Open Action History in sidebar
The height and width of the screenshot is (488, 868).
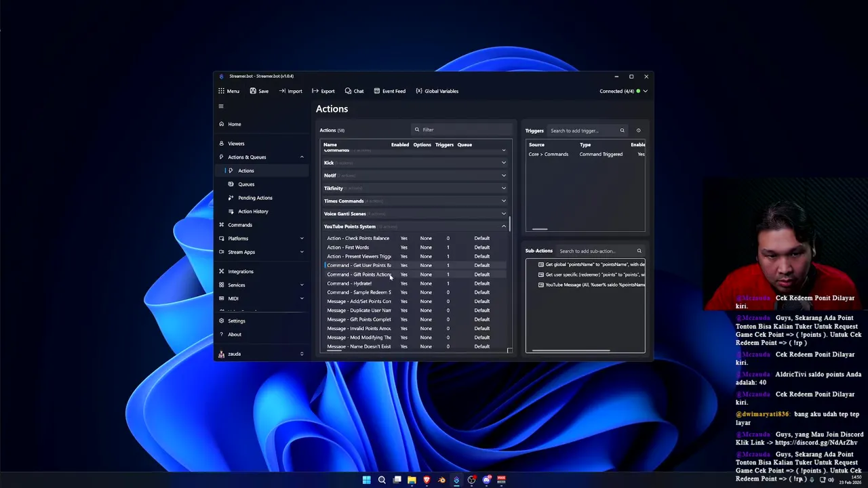pos(262,211)
